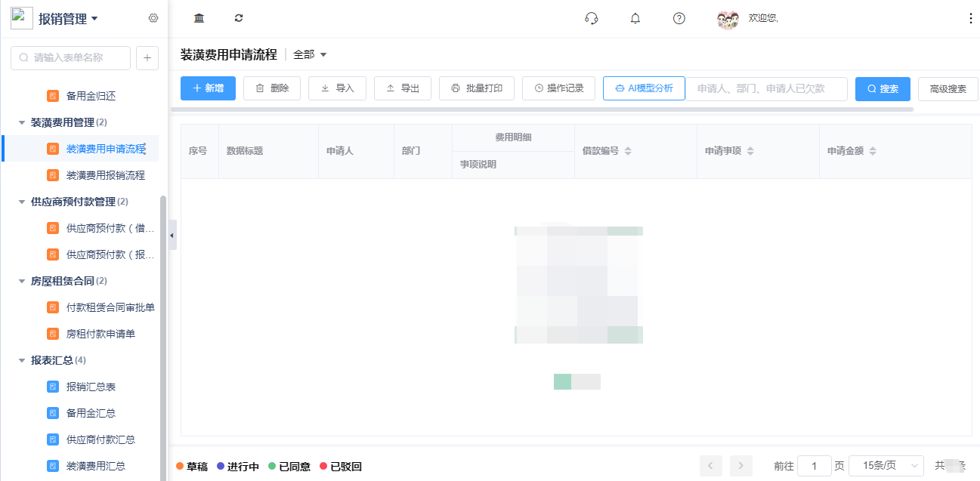Image resolution: width=980 pixels, height=481 pixels.
Task: Open 操作记录 log
Action: (558, 88)
